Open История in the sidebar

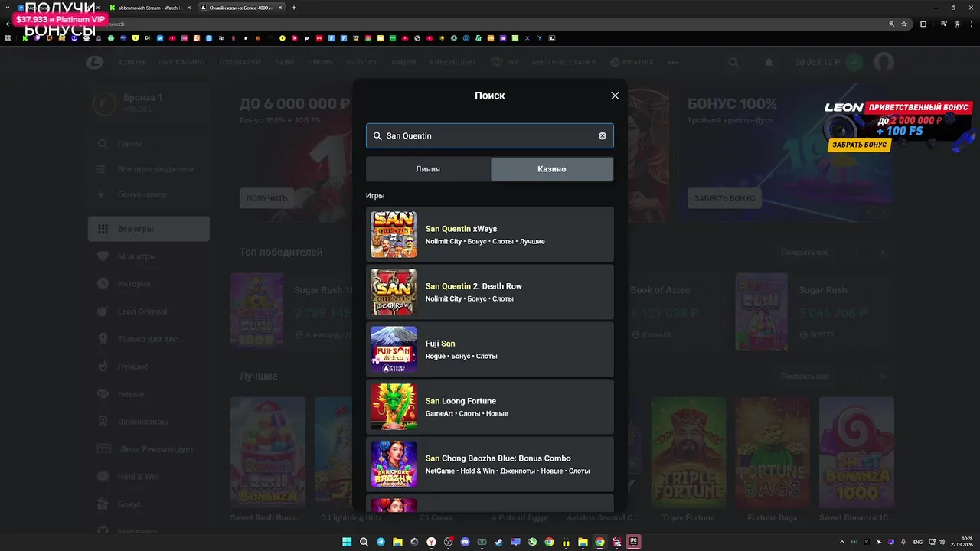[149, 284]
